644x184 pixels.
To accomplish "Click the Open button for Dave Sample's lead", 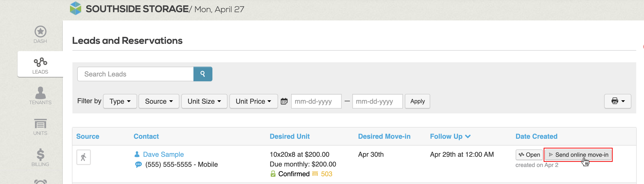I will [x=529, y=155].
